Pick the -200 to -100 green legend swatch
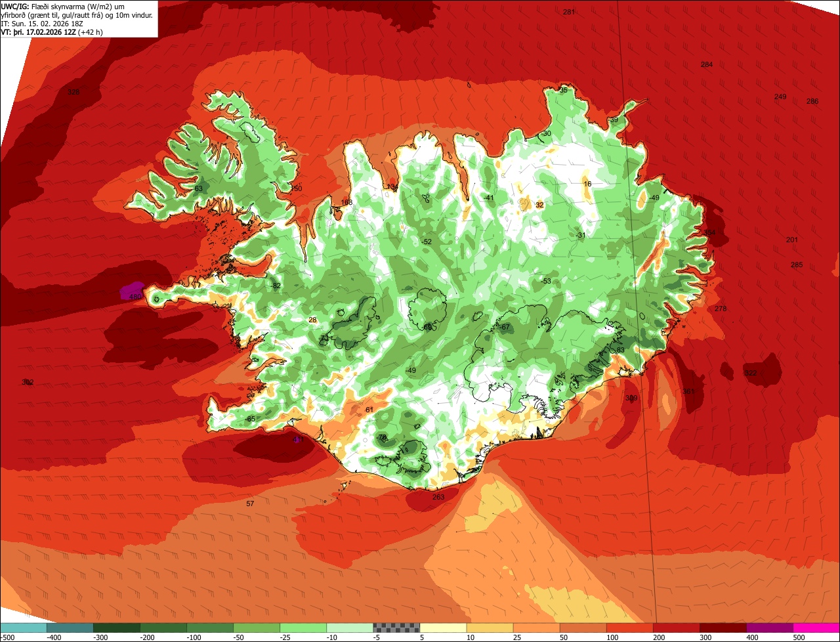The image size is (840, 642). [x=163, y=628]
